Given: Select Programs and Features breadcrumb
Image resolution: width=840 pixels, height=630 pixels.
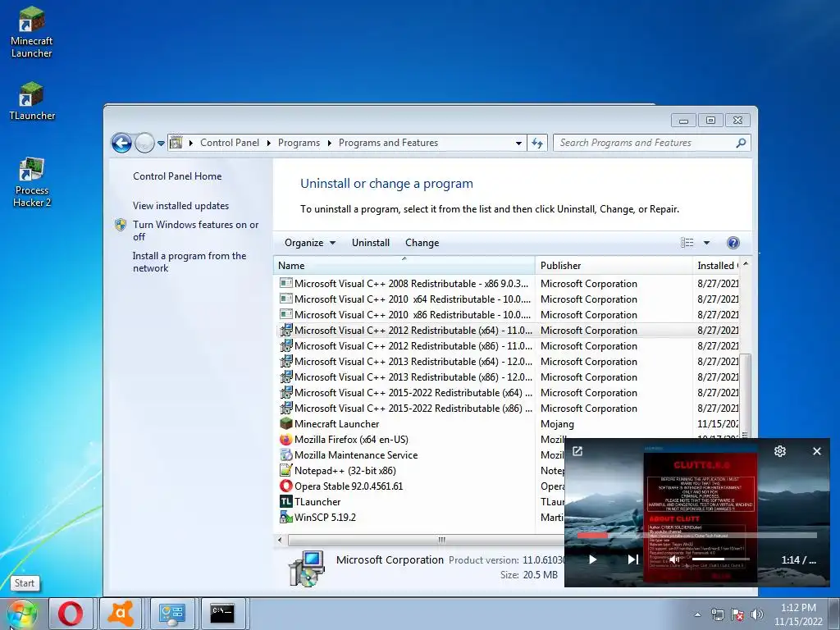Looking at the screenshot, I should [x=388, y=143].
